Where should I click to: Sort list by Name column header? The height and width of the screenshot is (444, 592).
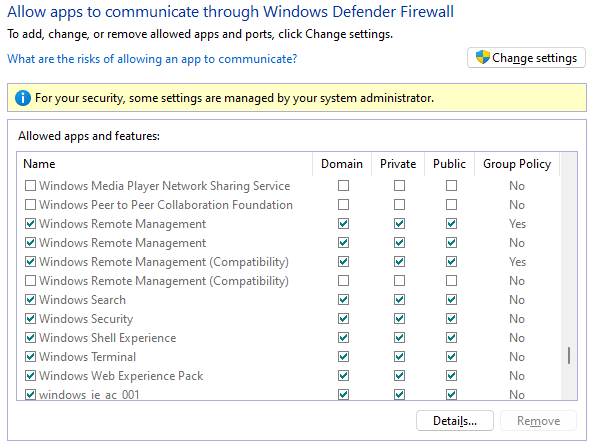coord(165,164)
